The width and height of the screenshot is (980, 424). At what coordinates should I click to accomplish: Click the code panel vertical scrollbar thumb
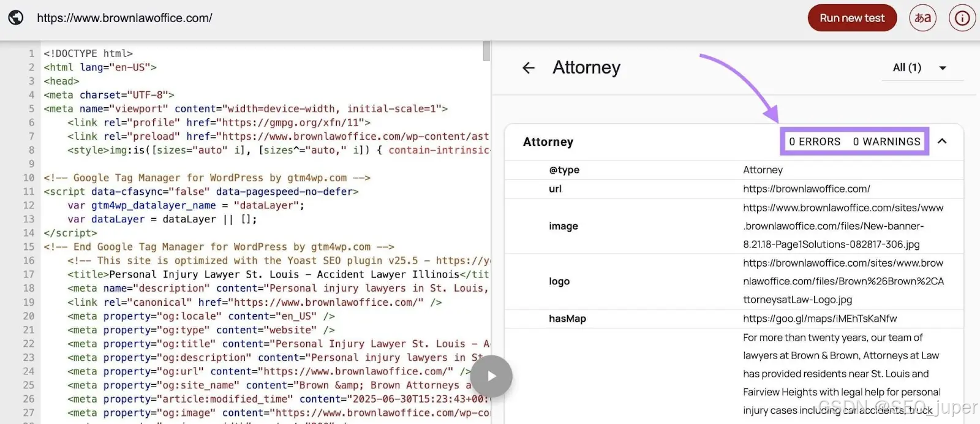[486, 51]
